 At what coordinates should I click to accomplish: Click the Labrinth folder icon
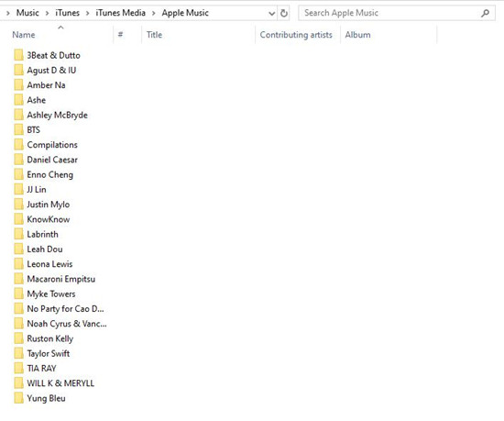coord(18,234)
